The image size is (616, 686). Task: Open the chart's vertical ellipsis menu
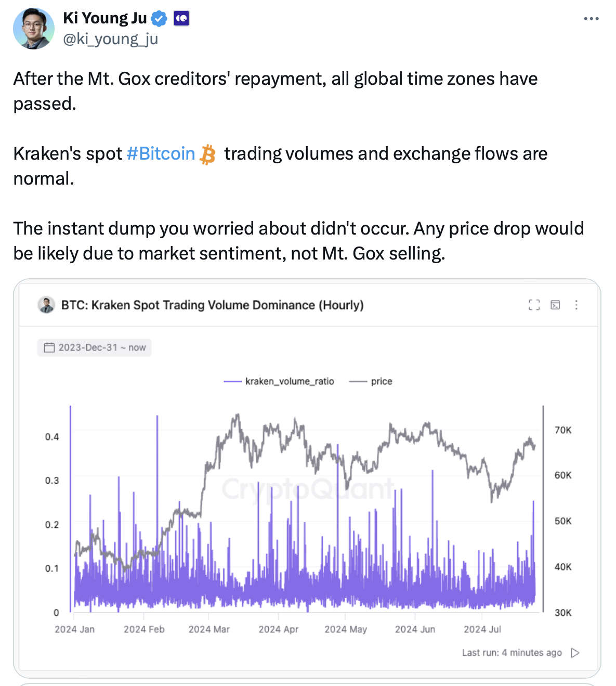point(576,305)
